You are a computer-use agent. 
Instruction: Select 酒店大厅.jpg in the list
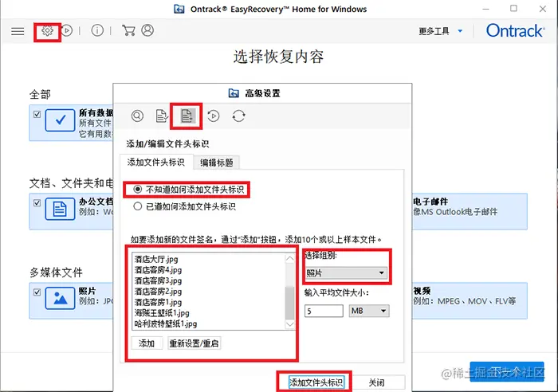coord(156,259)
